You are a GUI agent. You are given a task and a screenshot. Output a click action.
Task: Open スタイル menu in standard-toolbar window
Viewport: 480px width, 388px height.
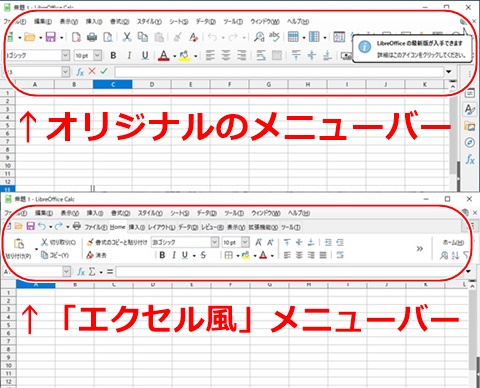point(149,22)
